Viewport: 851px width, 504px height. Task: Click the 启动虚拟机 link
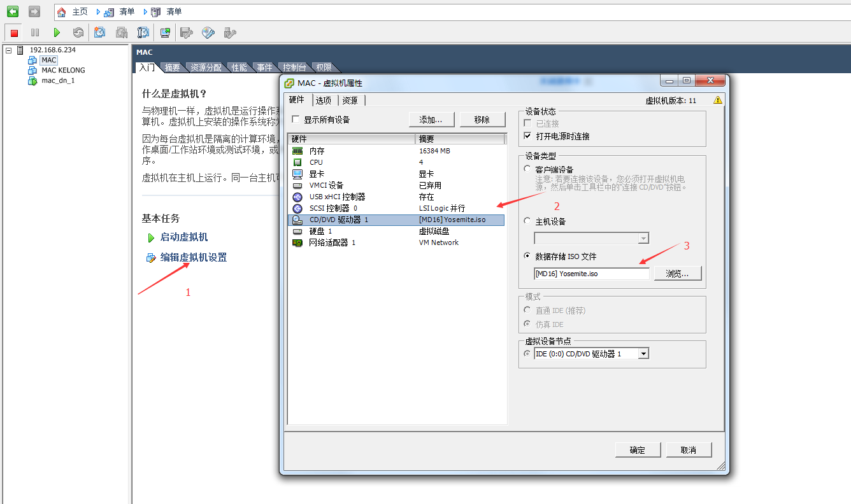click(183, 237)
